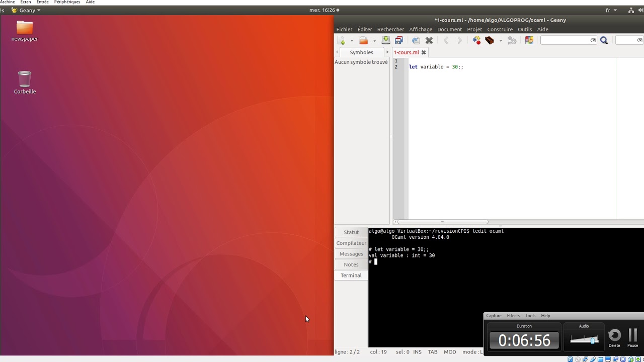Switch to the Statut tab
644x362 pixels.
351,232
